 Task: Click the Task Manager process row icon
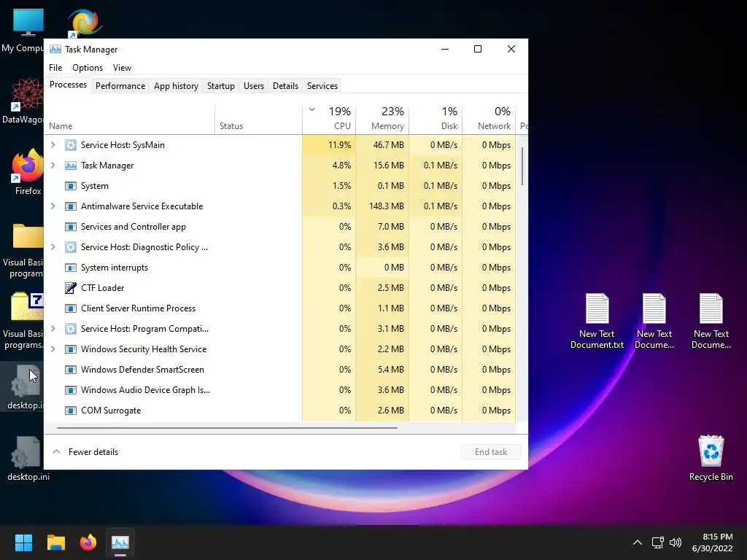tap(71, 166)
